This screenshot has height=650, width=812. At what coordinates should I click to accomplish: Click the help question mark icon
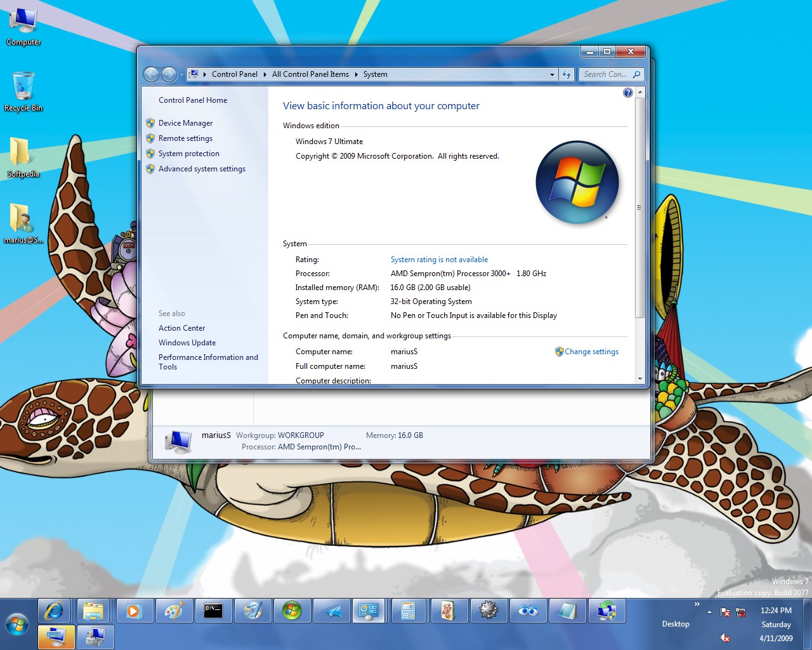tap(627, 93)
